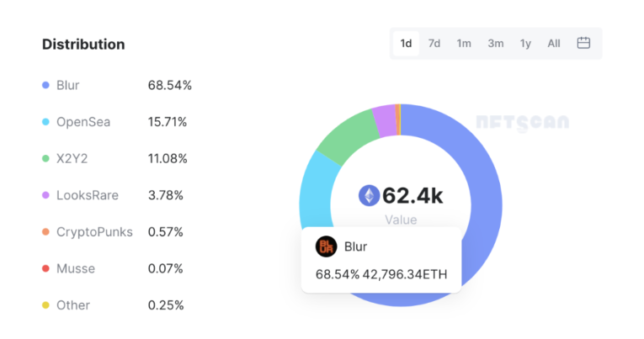Choose the 1m time range tab

pos(464,44)
